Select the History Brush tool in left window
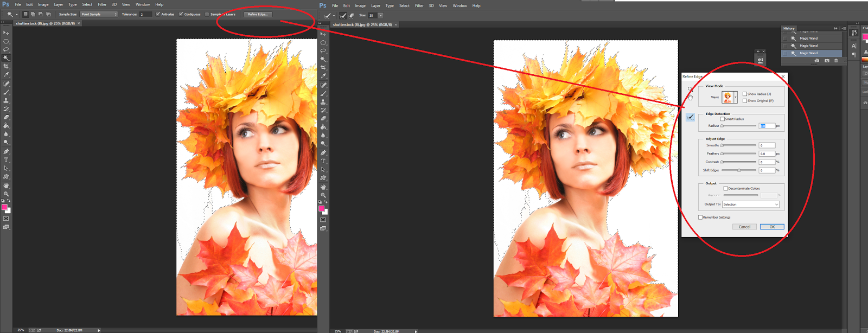The width and height of the screenshot is (868, 333). 6,109
